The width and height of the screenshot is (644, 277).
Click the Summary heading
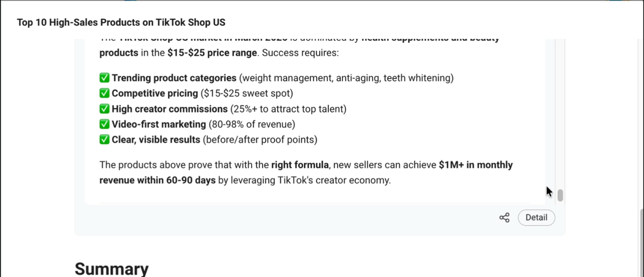click(x=112, y=269)
